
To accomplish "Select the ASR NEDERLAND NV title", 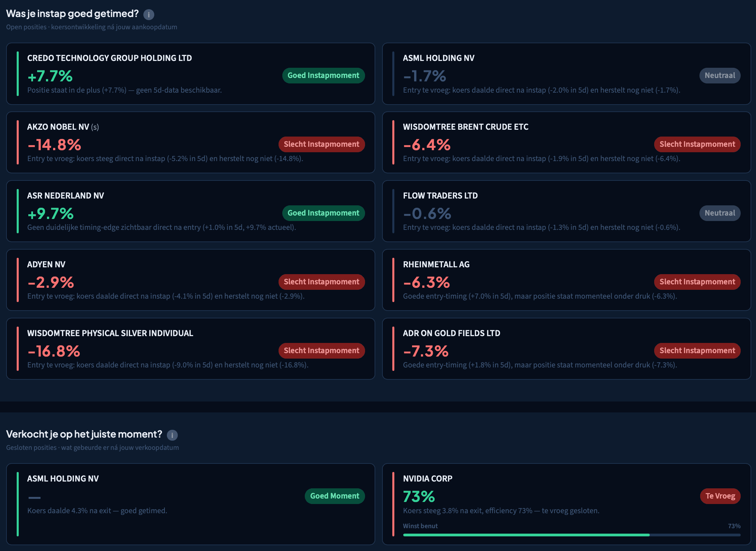I will (x=66, y=196).
